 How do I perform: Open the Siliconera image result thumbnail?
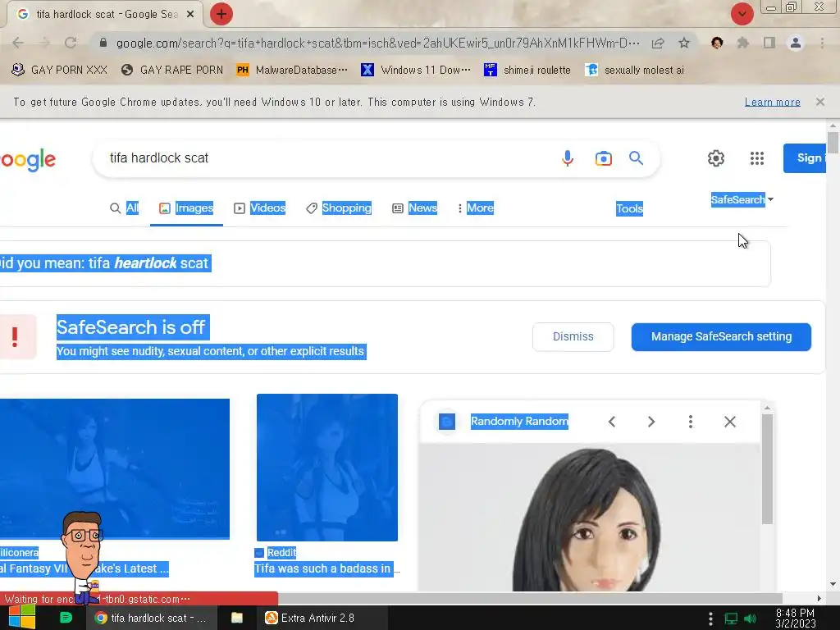pyautogui.click(x=115, y=468)
